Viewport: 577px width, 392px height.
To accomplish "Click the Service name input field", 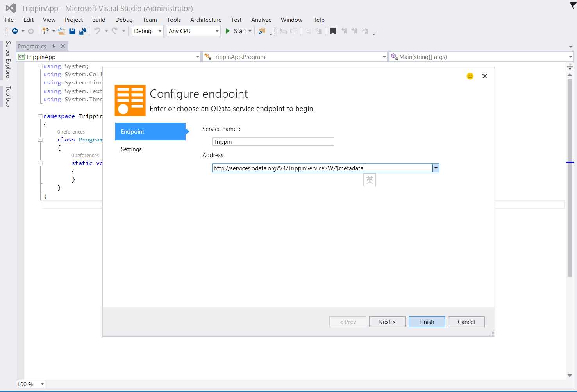I will [x=273, y=141].
